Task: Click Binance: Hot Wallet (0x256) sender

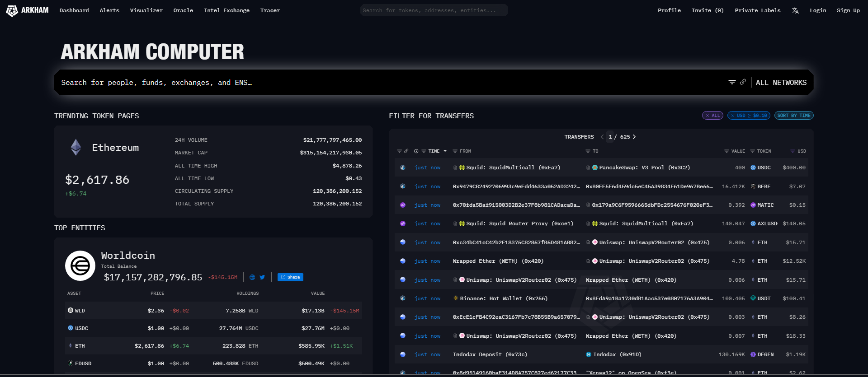Action: click(x=504, y=298)
